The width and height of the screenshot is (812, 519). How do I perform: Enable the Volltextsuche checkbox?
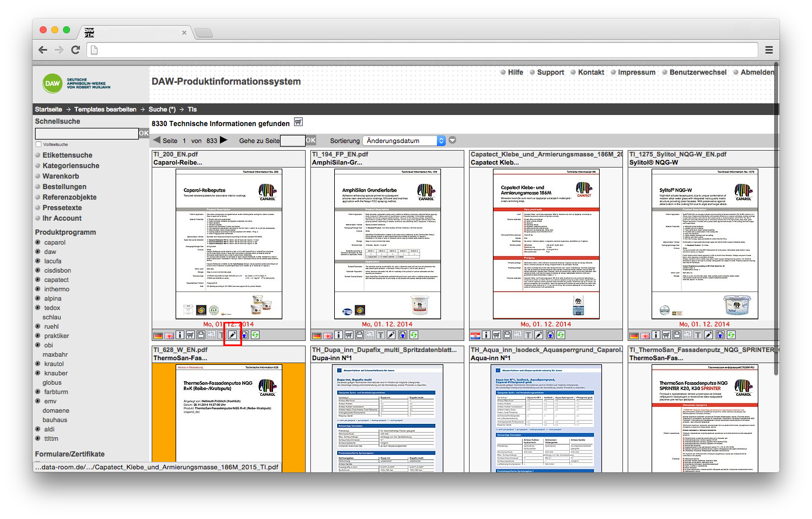pyautogui.click(x=38, y=144)
